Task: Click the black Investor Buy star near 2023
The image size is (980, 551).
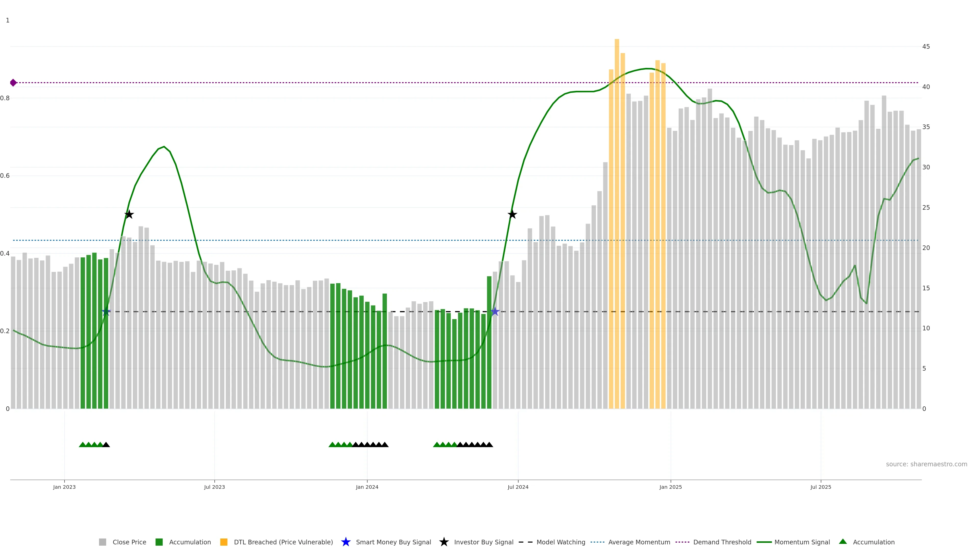Action: (129, 215)
